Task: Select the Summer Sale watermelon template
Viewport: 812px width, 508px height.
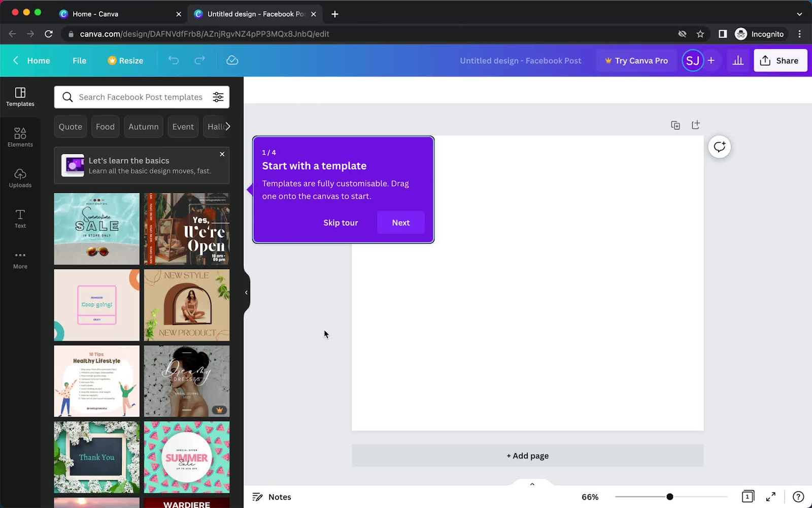Action: click(x=187, y=457)
